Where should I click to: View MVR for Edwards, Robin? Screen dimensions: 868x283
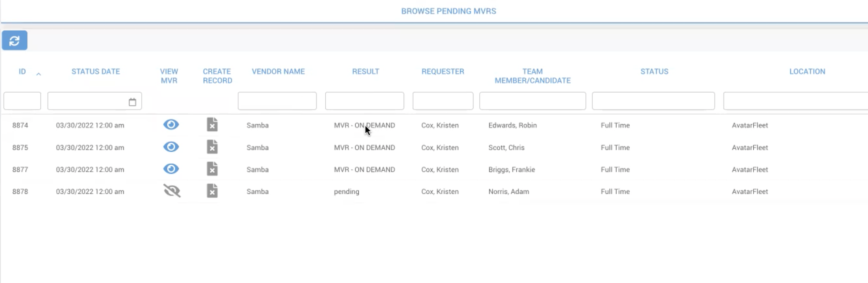tap(171, 125)
